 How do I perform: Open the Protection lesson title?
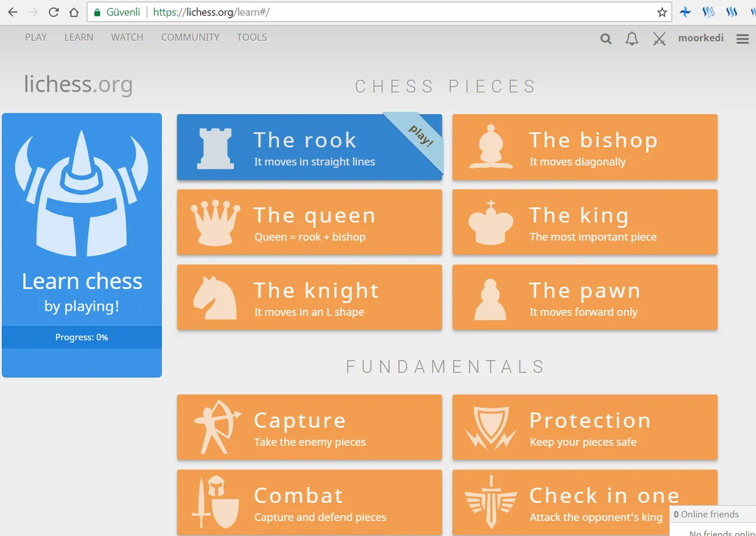coord(590,420)
